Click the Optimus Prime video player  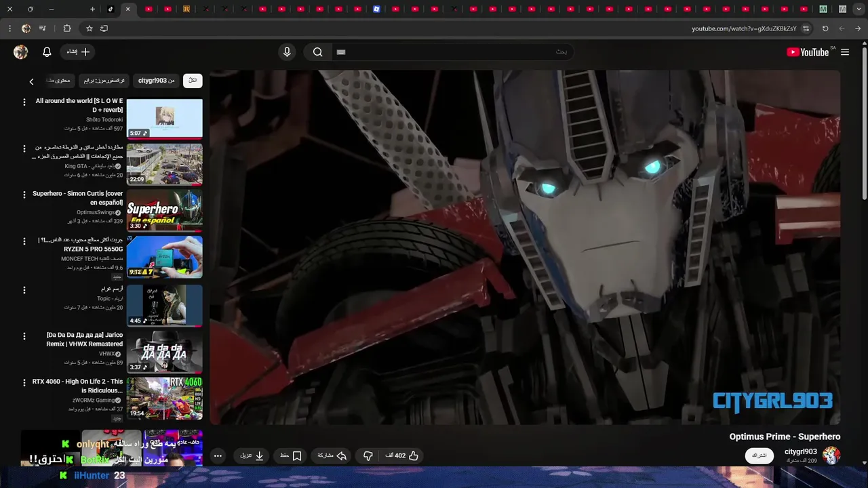(x=525, y=247)
